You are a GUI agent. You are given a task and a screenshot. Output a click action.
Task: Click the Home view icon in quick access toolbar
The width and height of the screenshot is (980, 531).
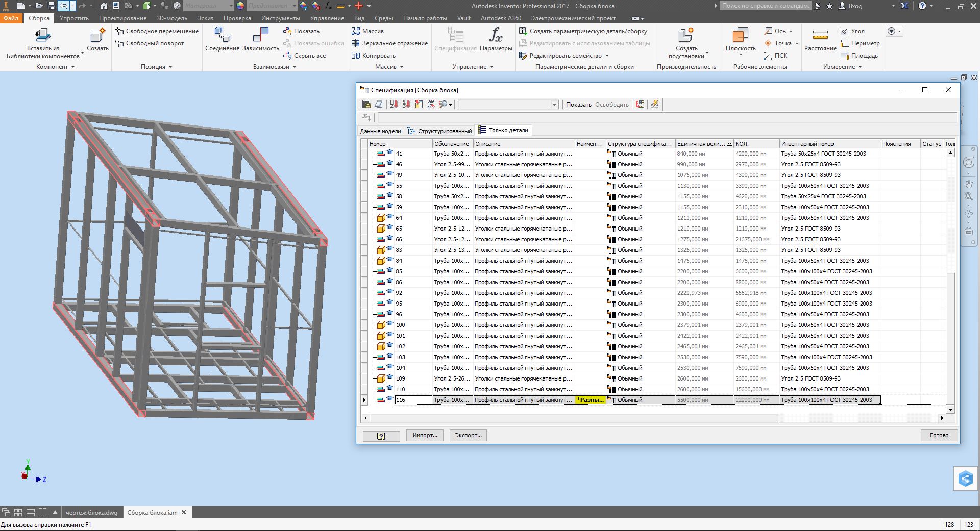[104, 6]
